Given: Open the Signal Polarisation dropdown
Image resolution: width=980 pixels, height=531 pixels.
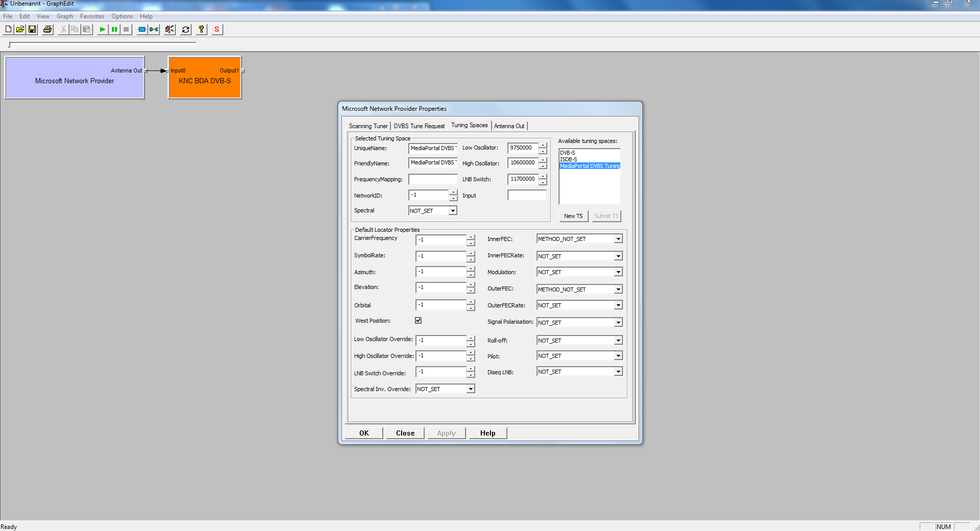Looking at the screenshot, I should pos(618,323).
